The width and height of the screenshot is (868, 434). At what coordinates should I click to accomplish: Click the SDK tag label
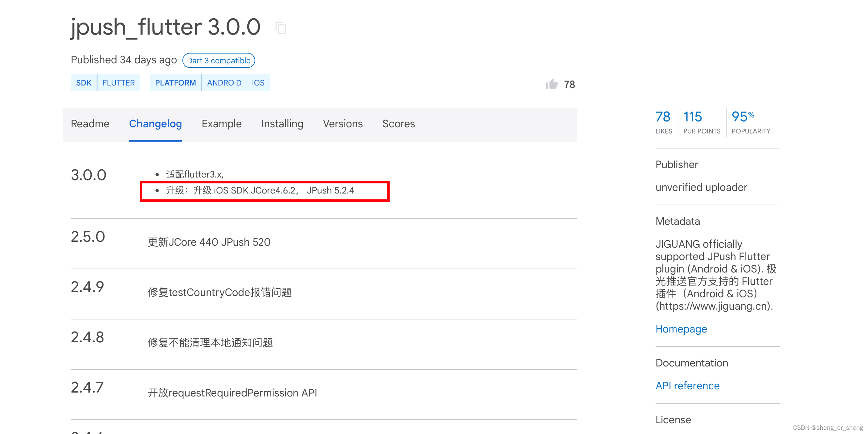[x=84, y=83]
